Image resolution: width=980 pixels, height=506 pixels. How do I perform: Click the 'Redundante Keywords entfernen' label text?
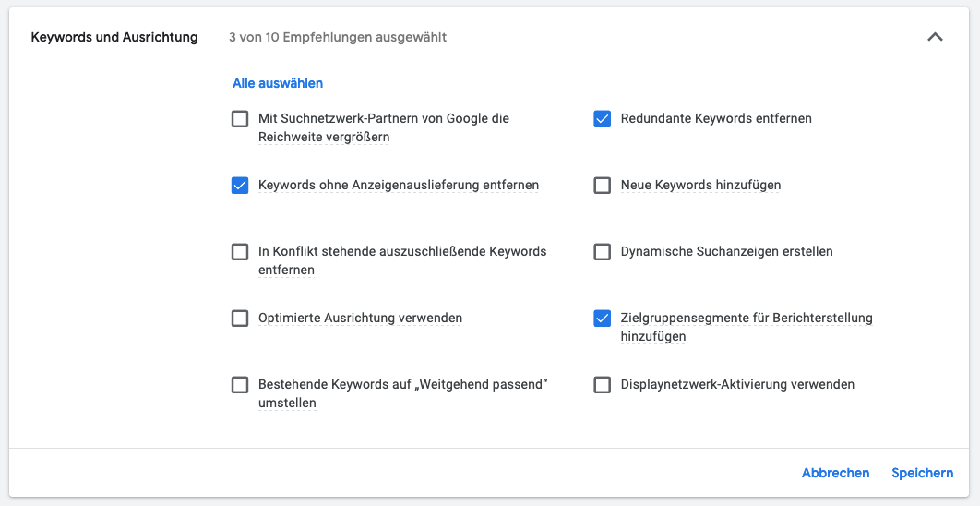[x=716, y=119]
